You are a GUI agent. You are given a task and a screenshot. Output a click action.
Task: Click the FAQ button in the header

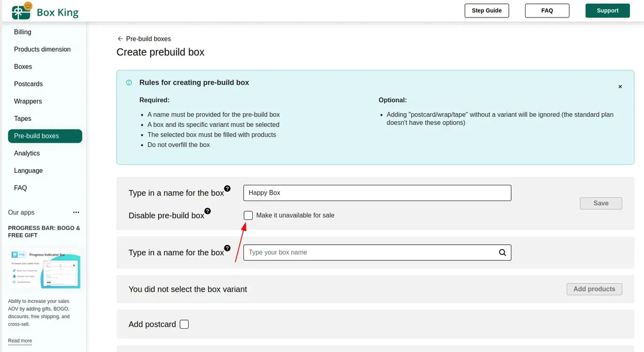coord(547,11)
